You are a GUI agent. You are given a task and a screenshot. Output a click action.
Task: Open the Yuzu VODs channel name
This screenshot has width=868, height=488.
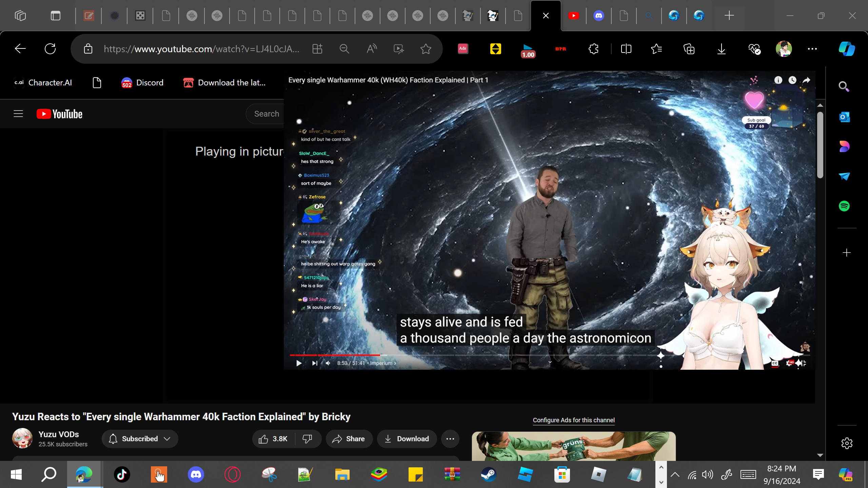59,434
